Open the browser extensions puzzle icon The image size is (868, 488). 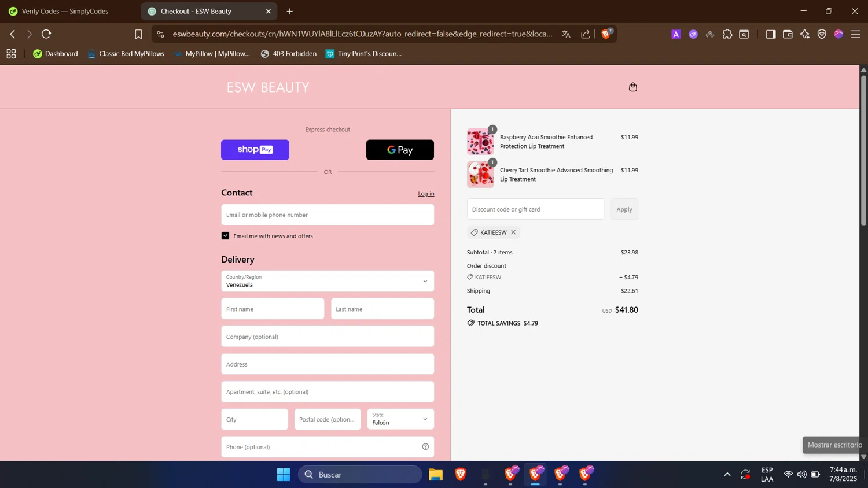click(x=727, y=34)
